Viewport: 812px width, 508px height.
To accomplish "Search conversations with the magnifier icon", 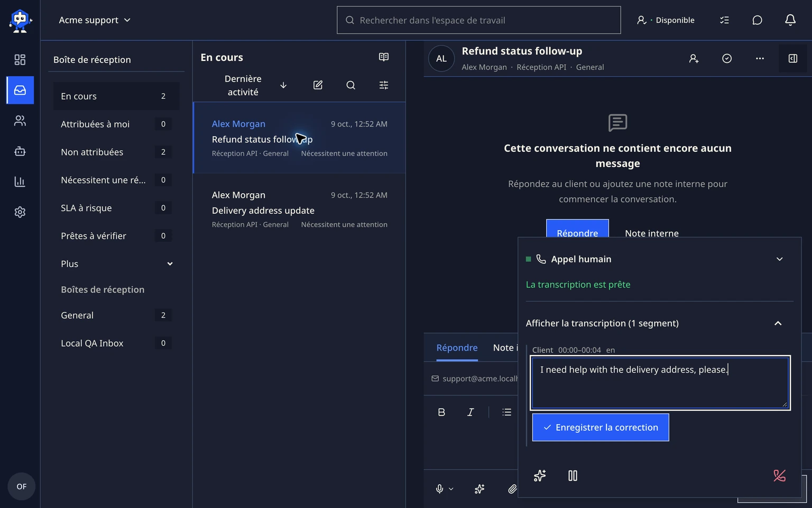I will pyautogui.click(x=350, y=85).
